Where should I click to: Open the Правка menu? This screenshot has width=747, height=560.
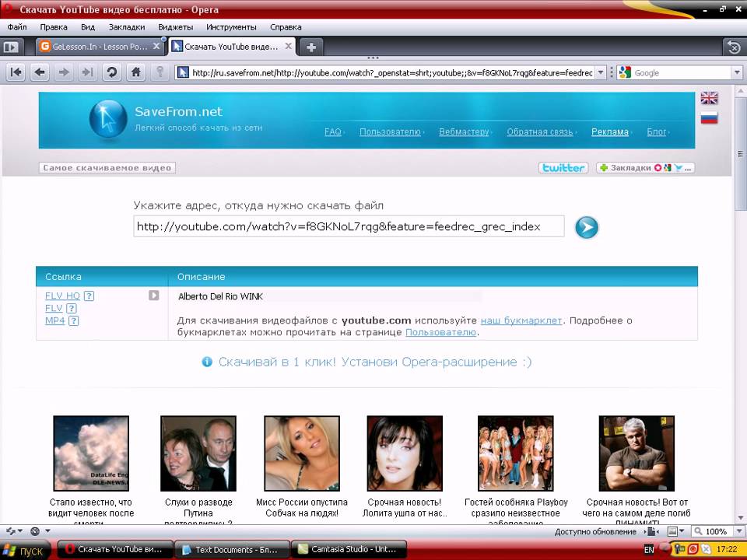(54, 27)
